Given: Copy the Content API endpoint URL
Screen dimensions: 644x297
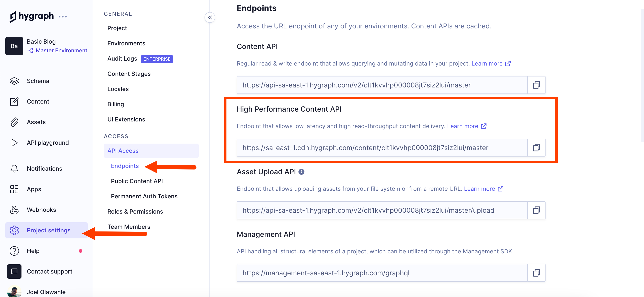Looking at the screenshot, I should point(536,85).
